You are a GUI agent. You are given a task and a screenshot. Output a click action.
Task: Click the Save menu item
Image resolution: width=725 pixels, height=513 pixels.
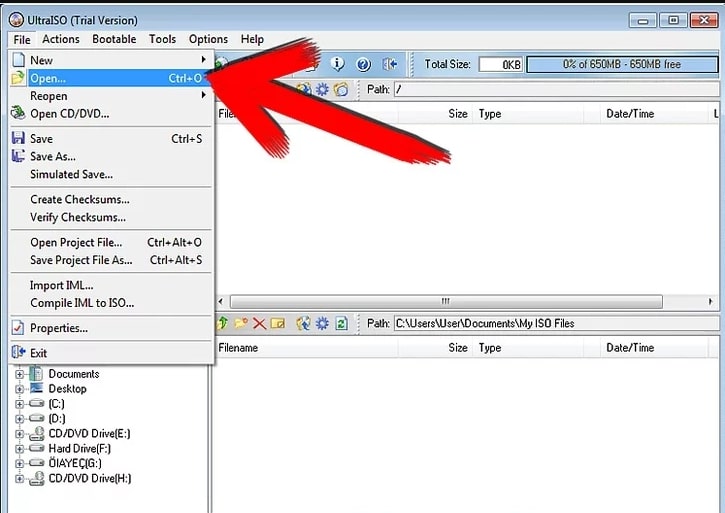click(x=111, y=139)
